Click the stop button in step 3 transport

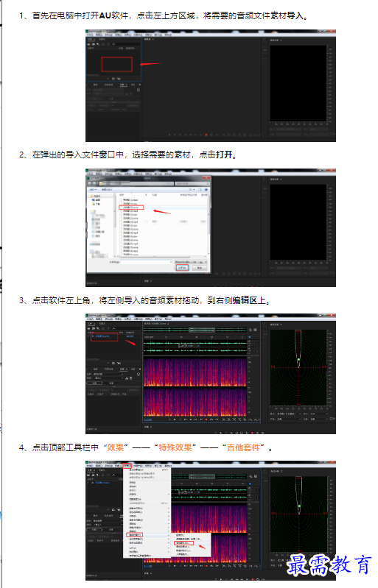[x=169, y=419]
